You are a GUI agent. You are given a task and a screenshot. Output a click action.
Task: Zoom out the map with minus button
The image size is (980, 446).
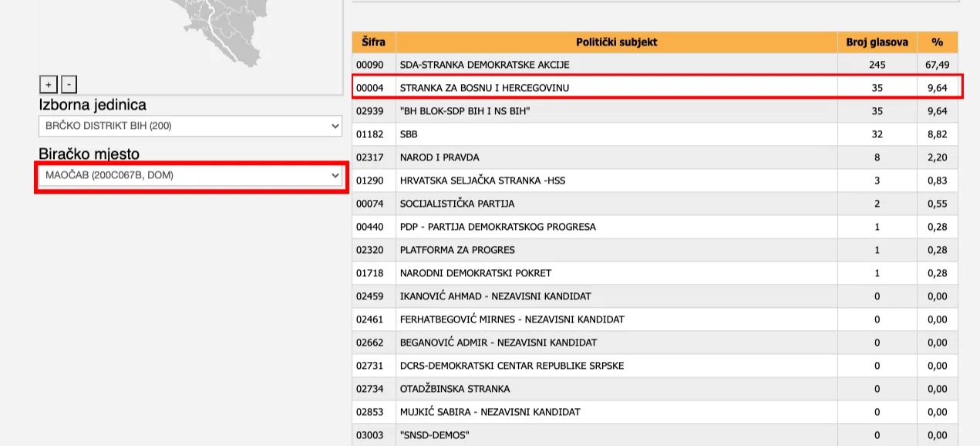click(x=69, y=84)
